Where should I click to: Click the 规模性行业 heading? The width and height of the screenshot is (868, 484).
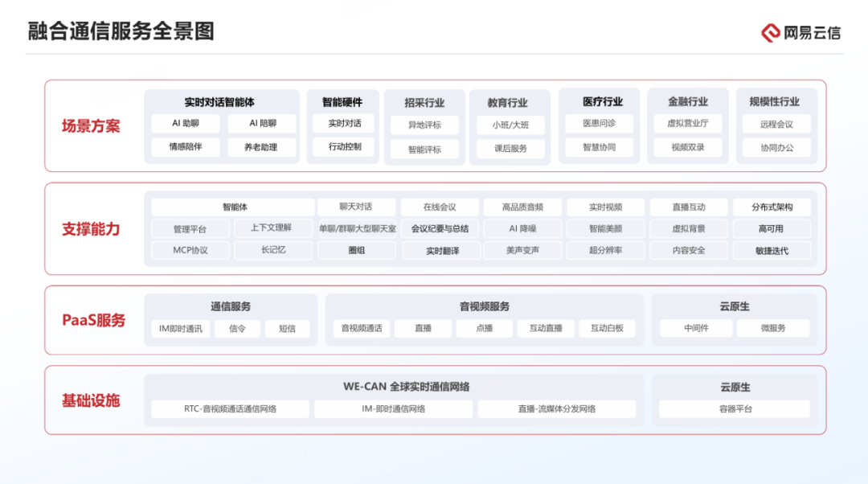click(775, 101)
